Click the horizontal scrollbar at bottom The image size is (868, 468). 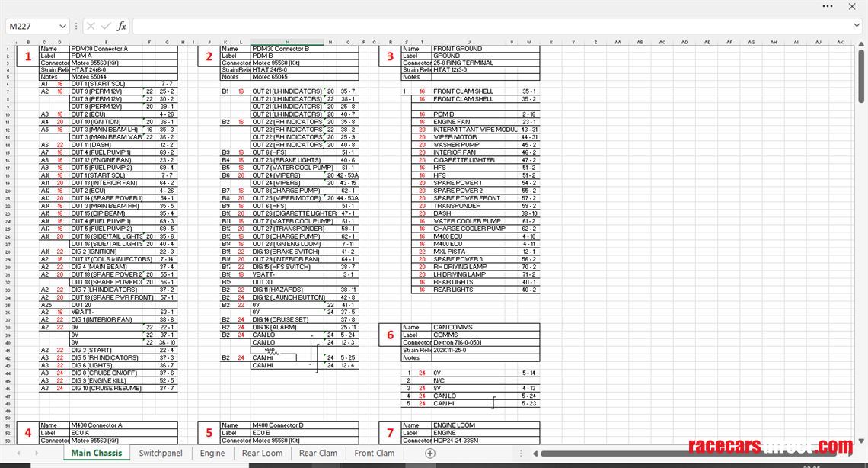click(x=685, y=454)
